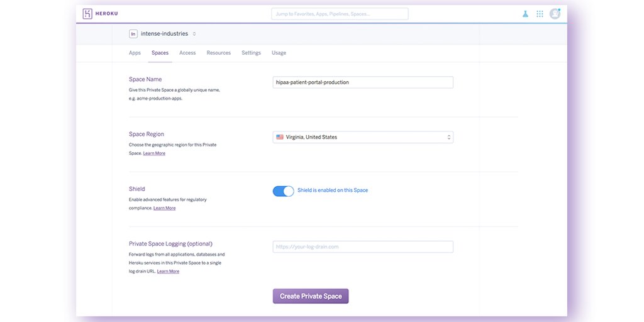Disable the Shield toggle switch
This screenshot has height=322, width=644.
[284, 191]
